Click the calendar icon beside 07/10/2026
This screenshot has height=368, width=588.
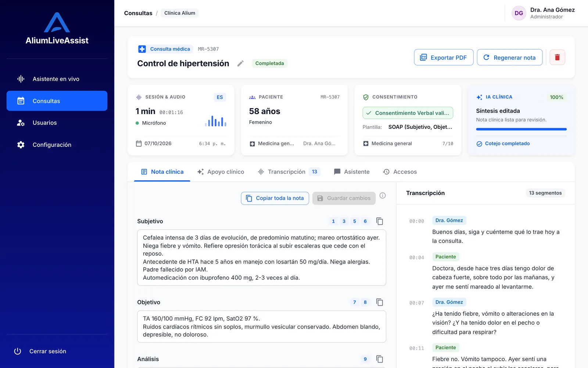pyautogui.click(x=139, y=144)
